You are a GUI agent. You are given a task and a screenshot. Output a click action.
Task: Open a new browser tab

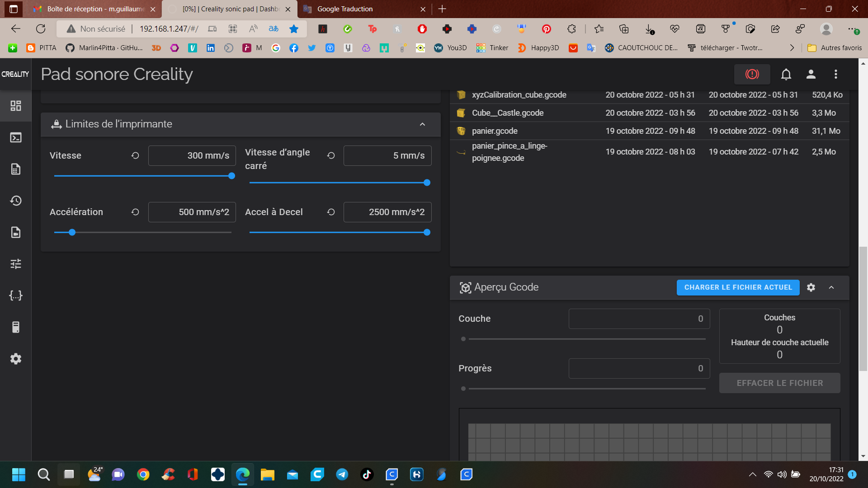pyautogui.click(x=442, y=9)
